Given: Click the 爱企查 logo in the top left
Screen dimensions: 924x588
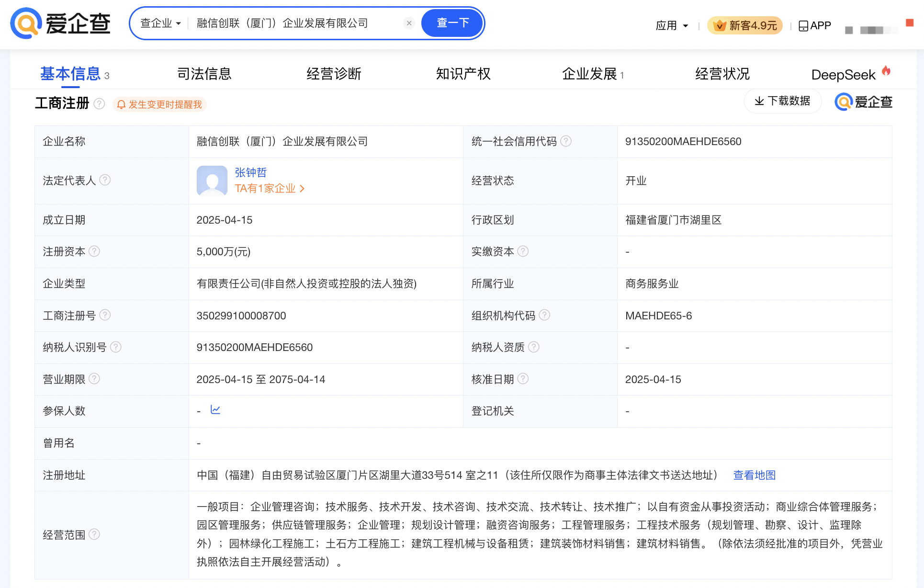Looking at the screenshot, I should [59, 23].
